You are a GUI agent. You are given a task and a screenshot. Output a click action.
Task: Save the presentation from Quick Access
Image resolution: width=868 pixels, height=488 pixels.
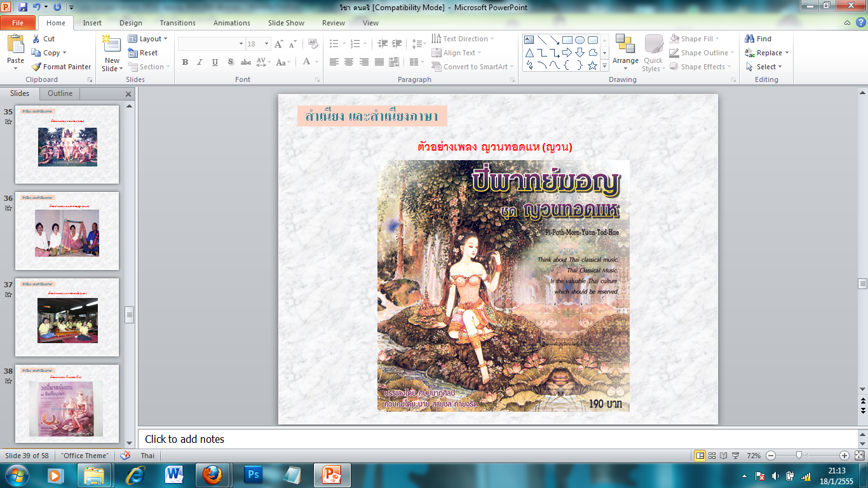pyautogui.click(x=23, y=7)
